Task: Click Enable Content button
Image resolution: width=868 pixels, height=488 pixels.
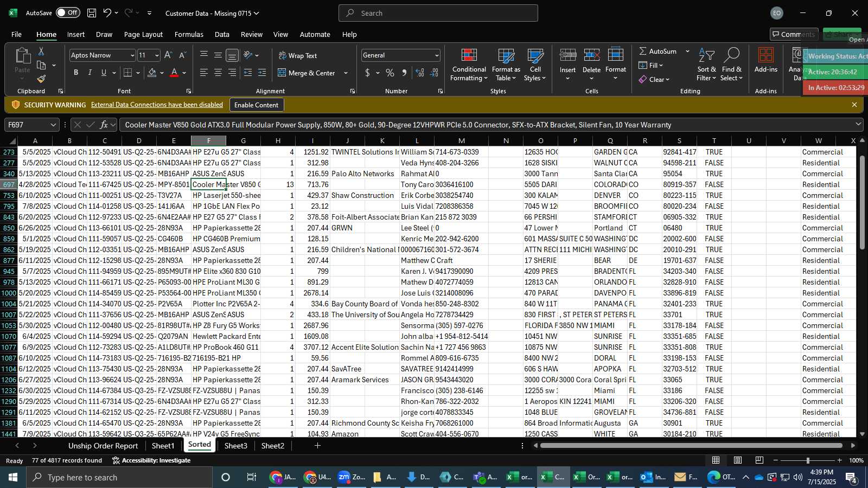Action: [x=256, y=105]
